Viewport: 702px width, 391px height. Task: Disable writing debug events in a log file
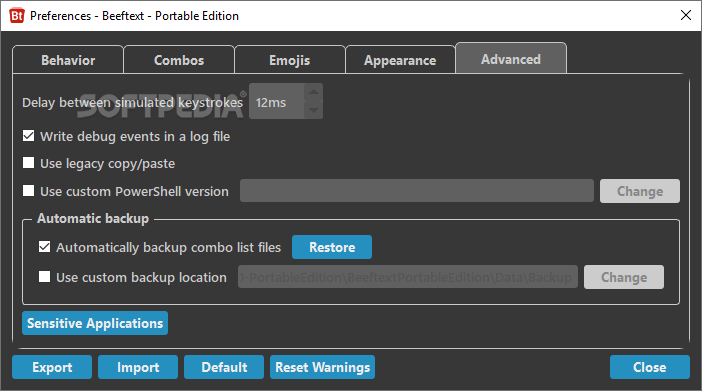coord(29,136)
